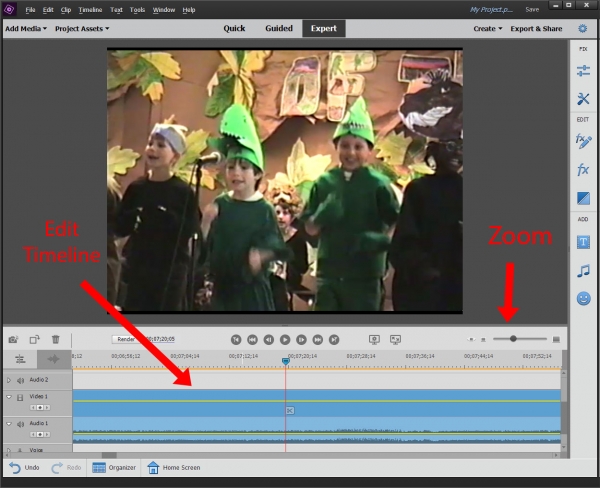Open the Create dropdown menu

click(x=487, y=29)
